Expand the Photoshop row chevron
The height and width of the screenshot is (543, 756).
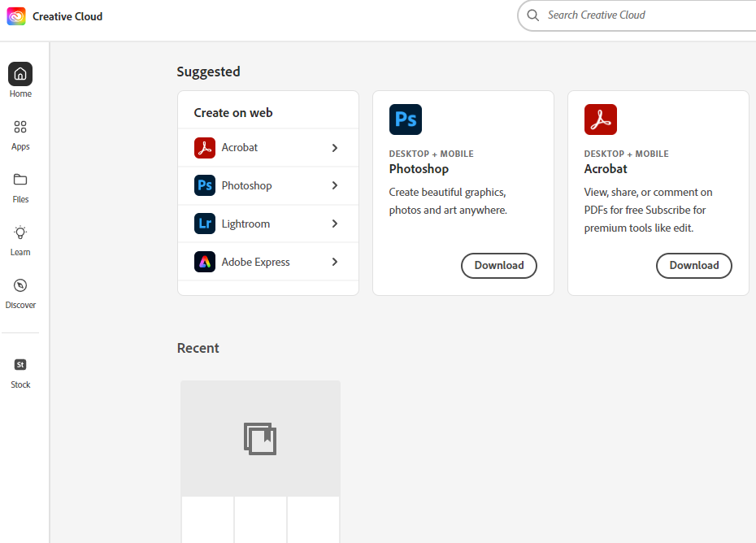(335, 185)
